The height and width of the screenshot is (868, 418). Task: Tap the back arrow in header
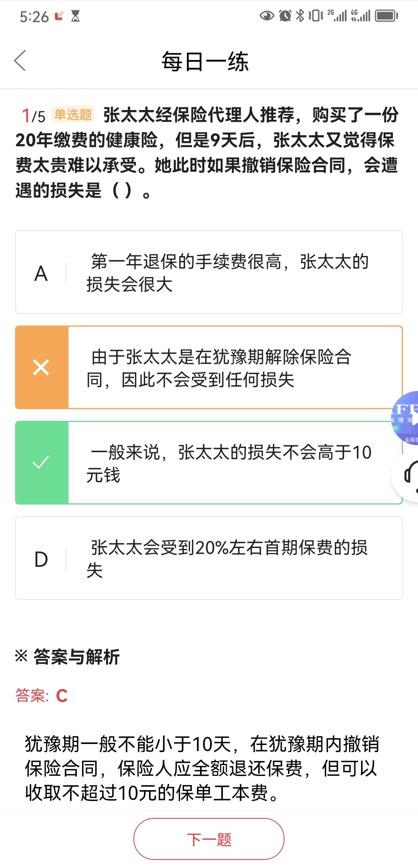point(20,60)
